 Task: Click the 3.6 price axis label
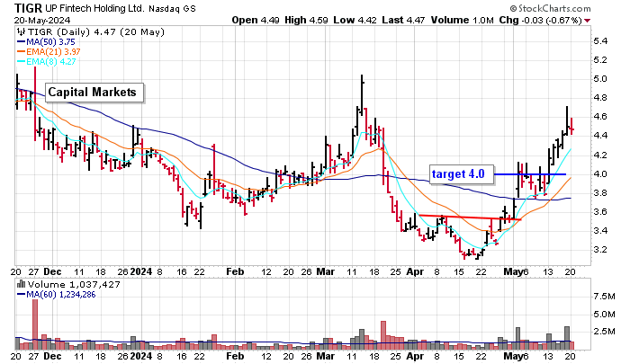click(x=600, y=211)
